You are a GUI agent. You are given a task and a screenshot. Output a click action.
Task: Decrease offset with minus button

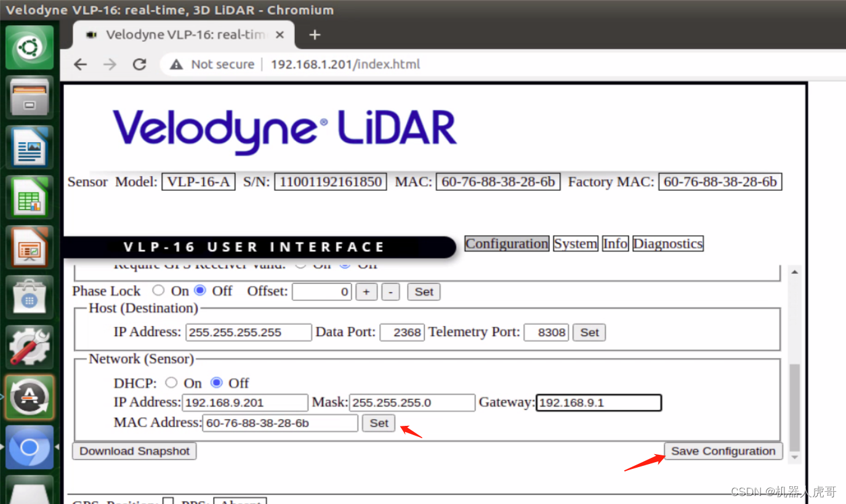point(391,292)
